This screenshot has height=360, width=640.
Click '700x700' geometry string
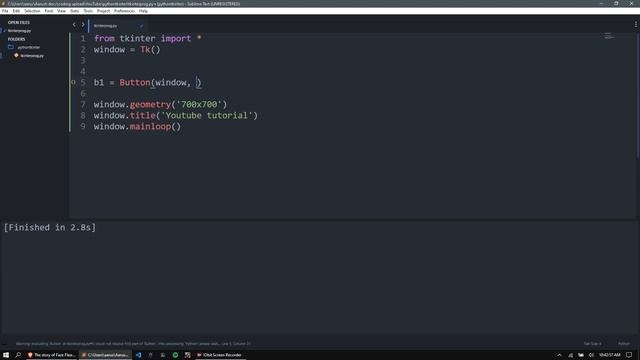(199, 104)
